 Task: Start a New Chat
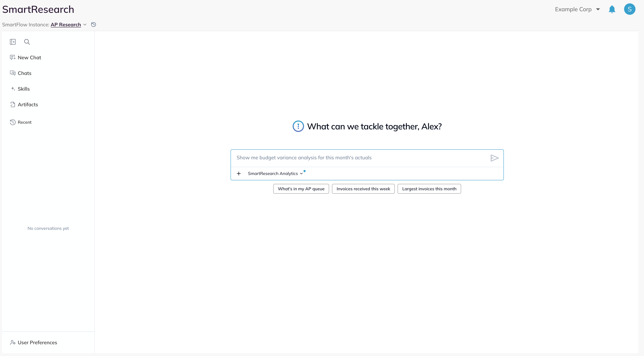point(25,57)
